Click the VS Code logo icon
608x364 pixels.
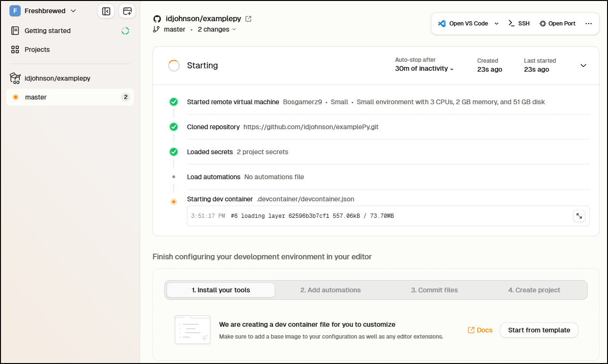tap(442, 23)
